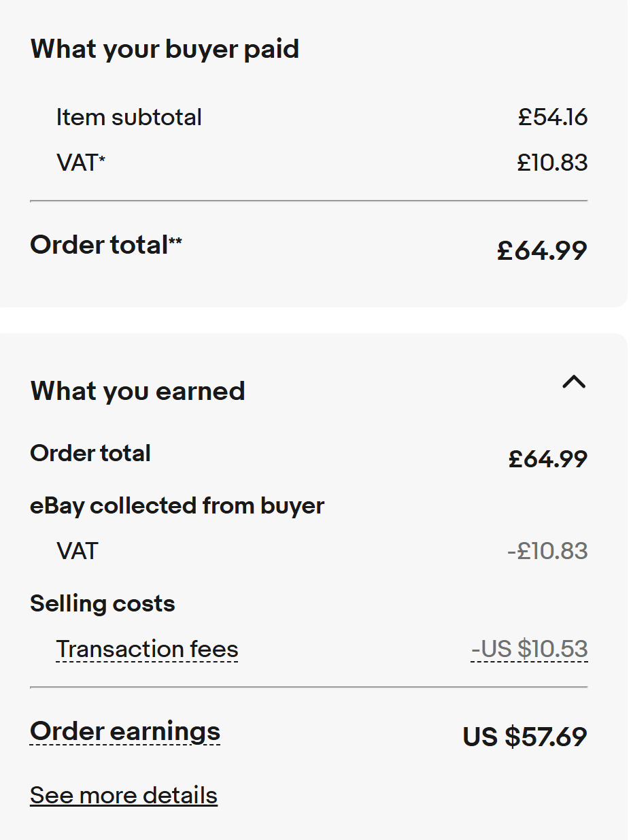Viewport: 631px width, 840px height.
Task: Collapse the What you earned section chevron
Action: pos(574,382)
